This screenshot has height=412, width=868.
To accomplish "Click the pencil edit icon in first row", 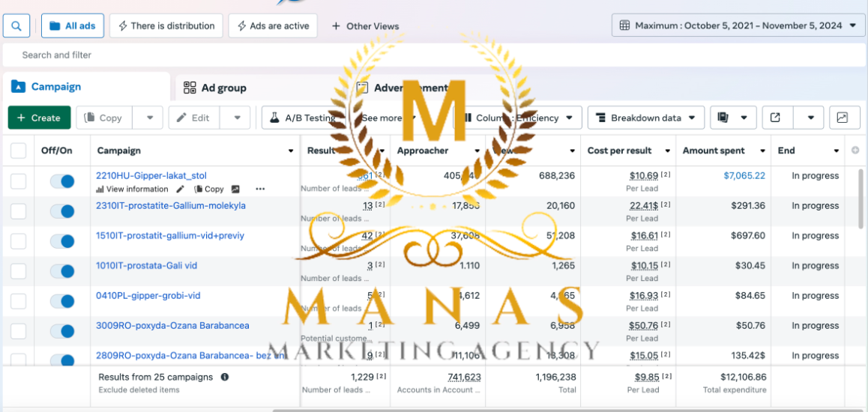I will (x=181, y=189).
